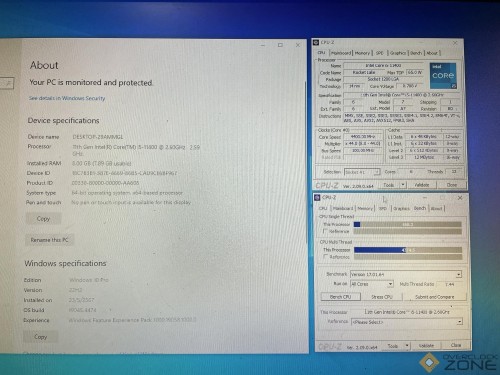This screenshot has height=375, width=500.
Task: Click the Settings window vertical scrollbar
Action: pyautogui.click(x=305, y=162)
